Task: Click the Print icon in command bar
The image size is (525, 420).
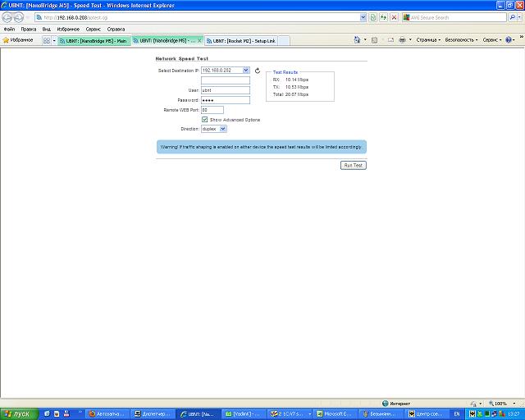Action: (x=403, y=40)
